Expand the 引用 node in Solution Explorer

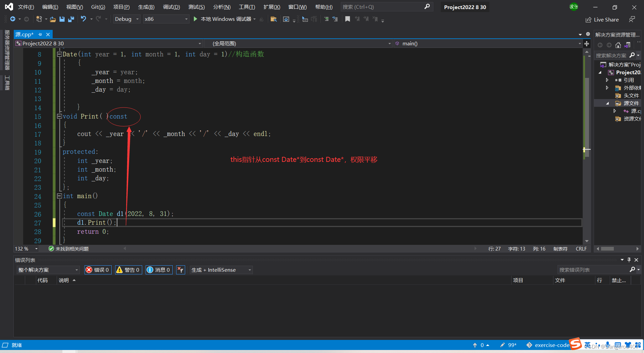point(607,80)
